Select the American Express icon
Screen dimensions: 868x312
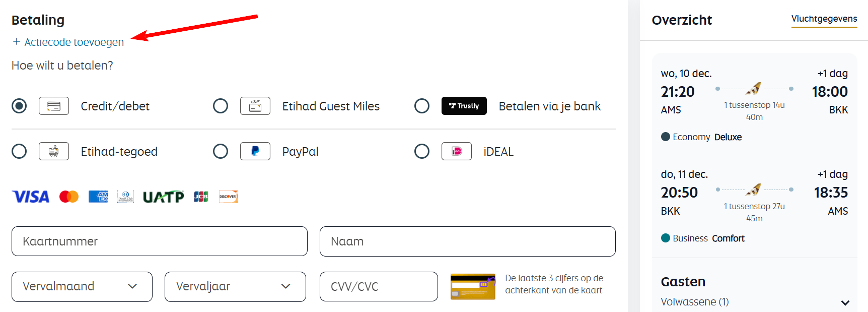pyautogui.click(x=98, y=197)
